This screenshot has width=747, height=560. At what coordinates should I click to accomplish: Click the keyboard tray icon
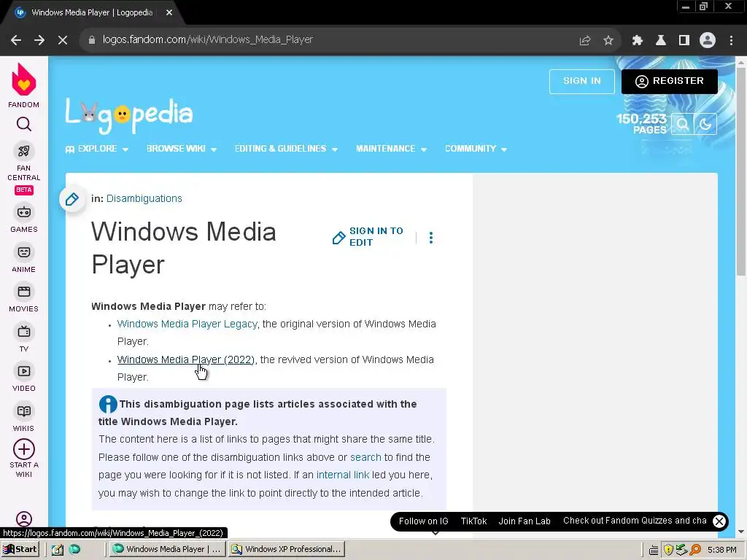click(654, 550)
